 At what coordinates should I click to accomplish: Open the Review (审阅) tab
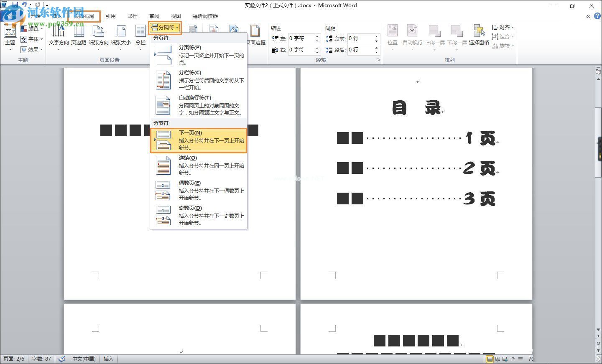click(x=154, y=16)
